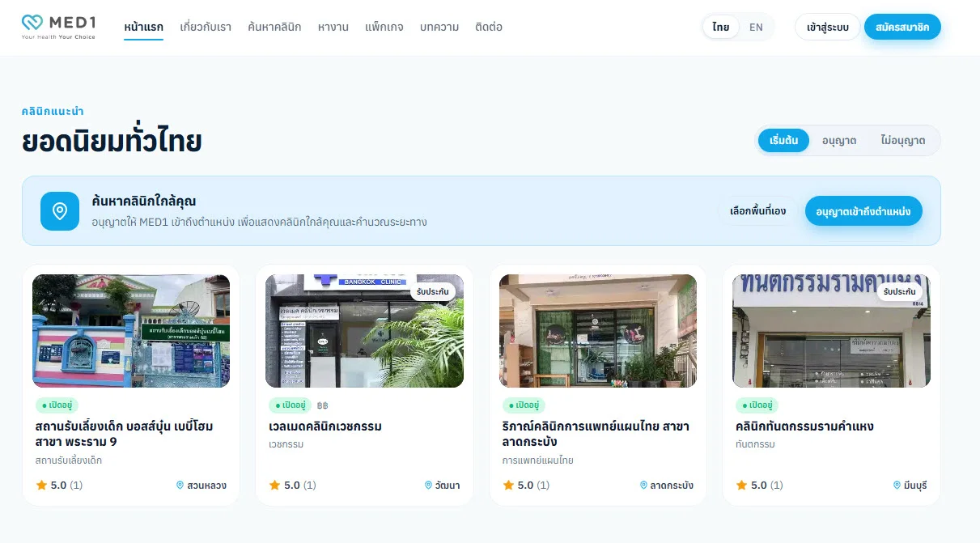Click the blue location pin icon
Screen dimensions: 980x543
60,211
